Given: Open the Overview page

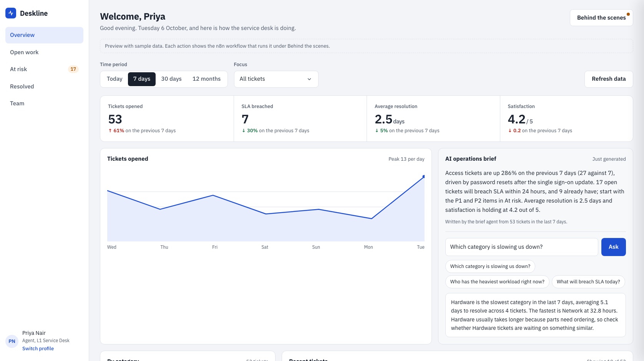Looking at the screenshot, I should [x=44, y=35].
